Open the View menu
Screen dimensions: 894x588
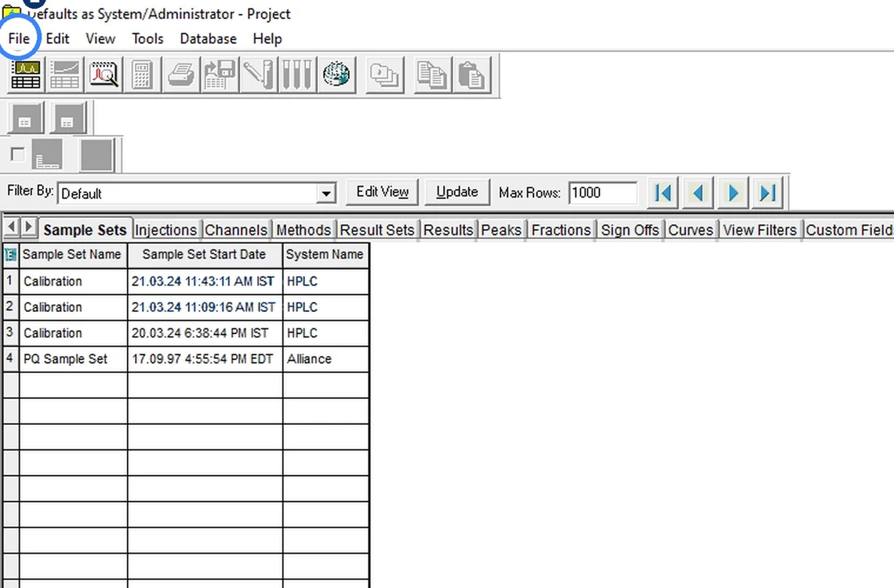(100, 38)
